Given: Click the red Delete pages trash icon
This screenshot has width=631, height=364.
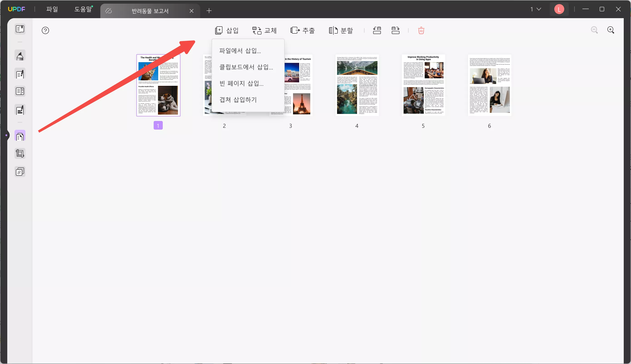Looking at the screenshot, I should pos(421,30).
